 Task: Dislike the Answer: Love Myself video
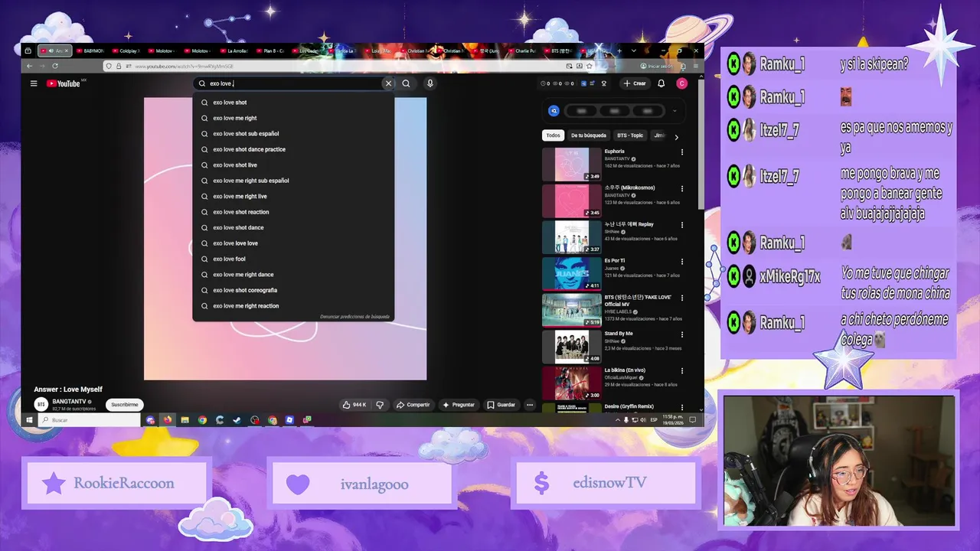[380, 405]
